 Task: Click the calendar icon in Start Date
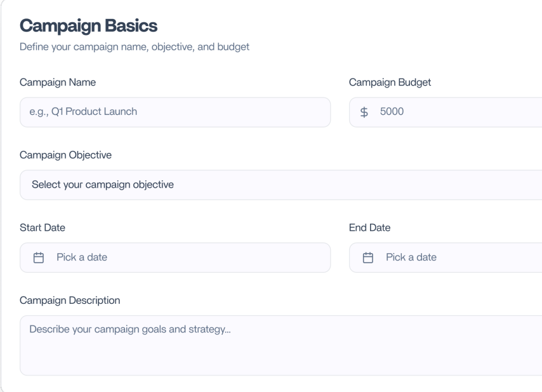(39, 258)
